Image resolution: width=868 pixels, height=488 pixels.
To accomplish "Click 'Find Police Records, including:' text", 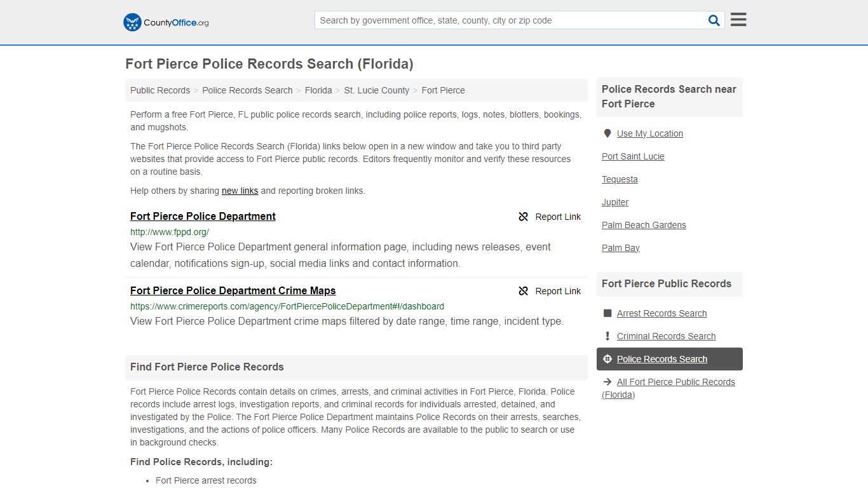I will (201, 462).
